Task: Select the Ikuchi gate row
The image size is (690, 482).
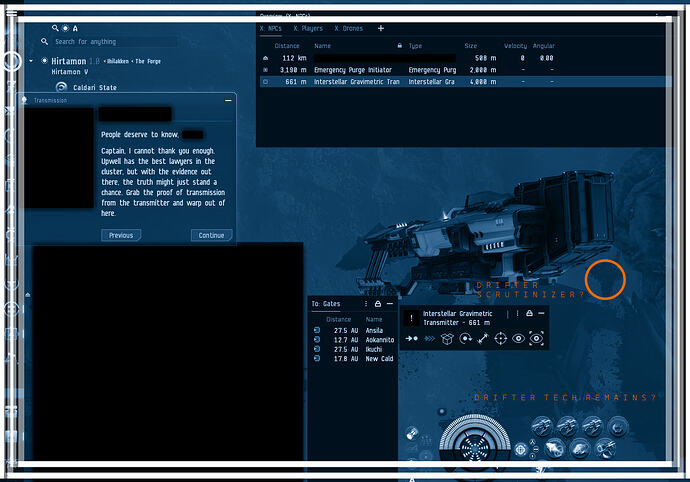Action: point(354,349)
